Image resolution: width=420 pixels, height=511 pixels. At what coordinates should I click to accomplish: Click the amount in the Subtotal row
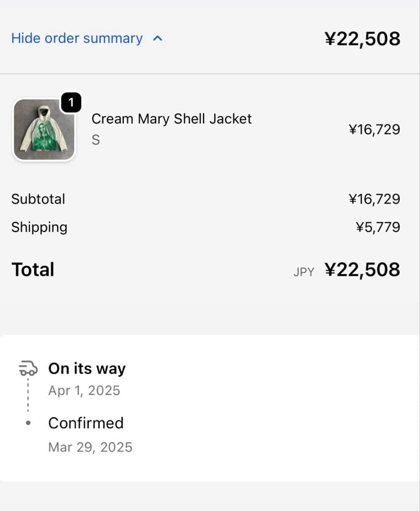coord(374,199)
